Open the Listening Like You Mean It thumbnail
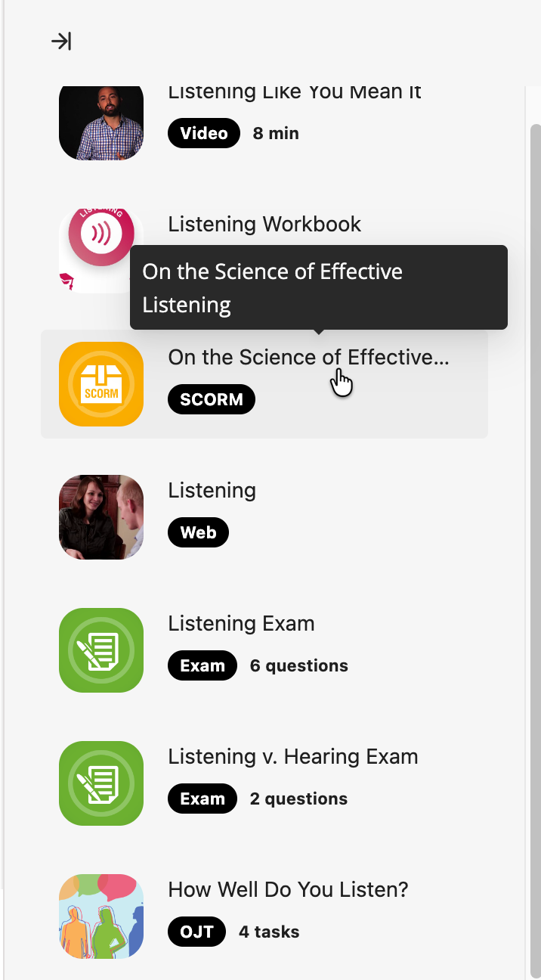The width and height of the screenshot is (541, 980). 101,122
